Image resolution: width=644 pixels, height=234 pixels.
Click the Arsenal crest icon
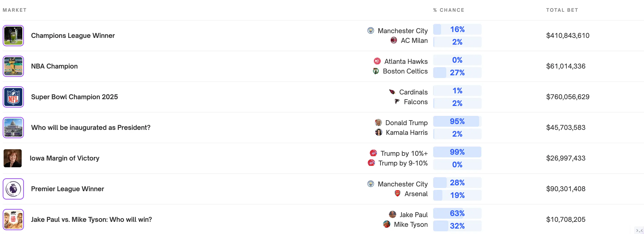tap(398, 193)
